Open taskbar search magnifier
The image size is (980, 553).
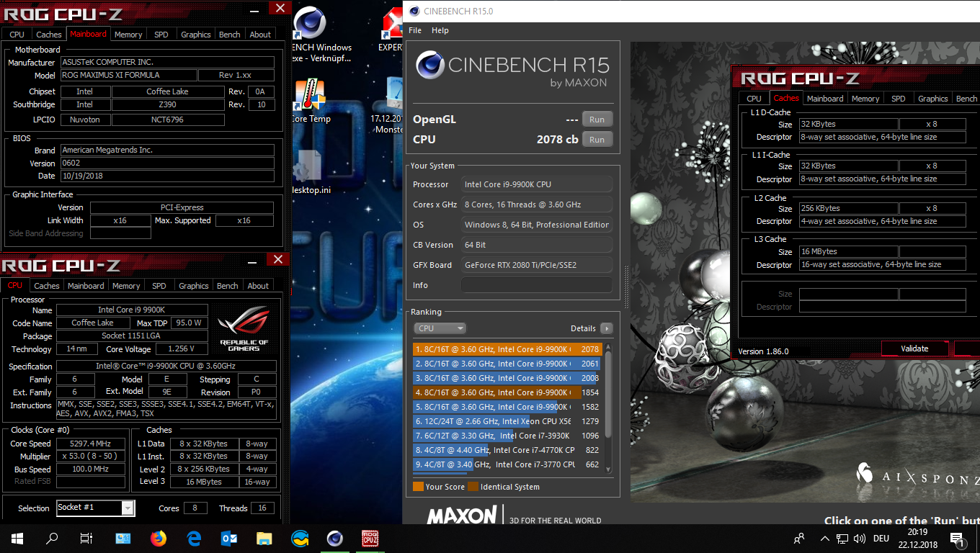[x=52, y=538]
